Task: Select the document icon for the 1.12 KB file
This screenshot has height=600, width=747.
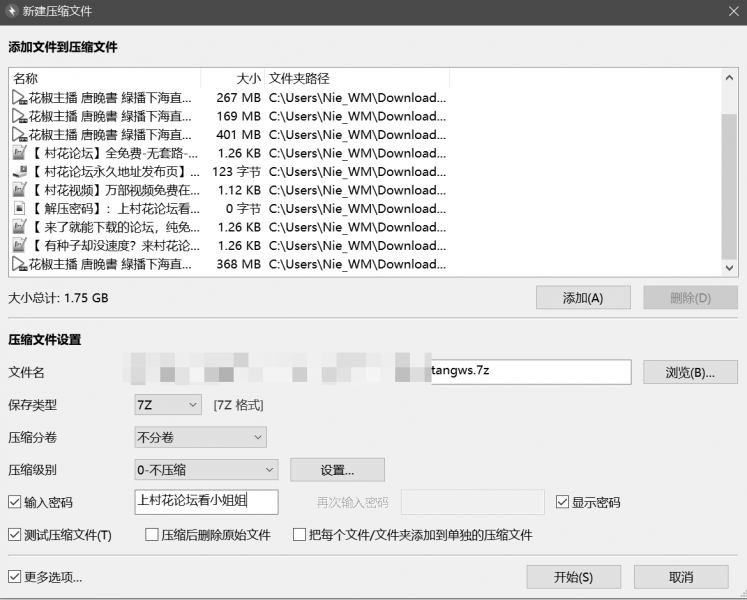Action: pyautogui.click(x=19, y=190)
